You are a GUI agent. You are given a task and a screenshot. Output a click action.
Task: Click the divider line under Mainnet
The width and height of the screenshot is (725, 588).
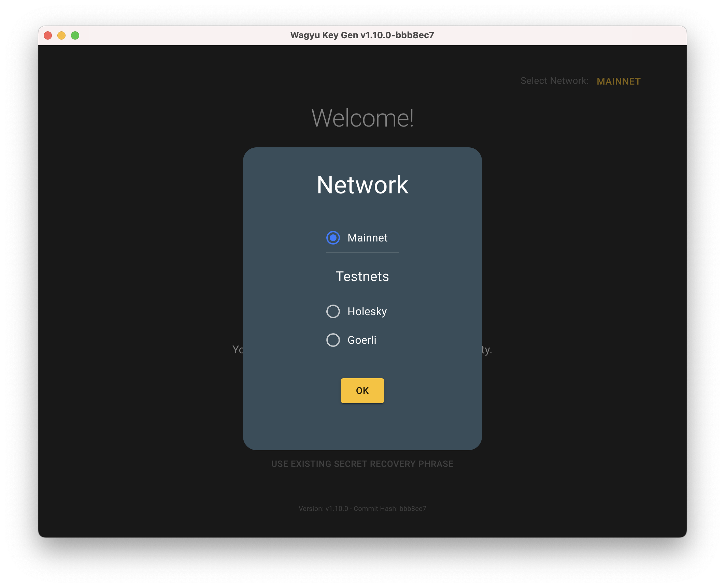tap(362, 252)
